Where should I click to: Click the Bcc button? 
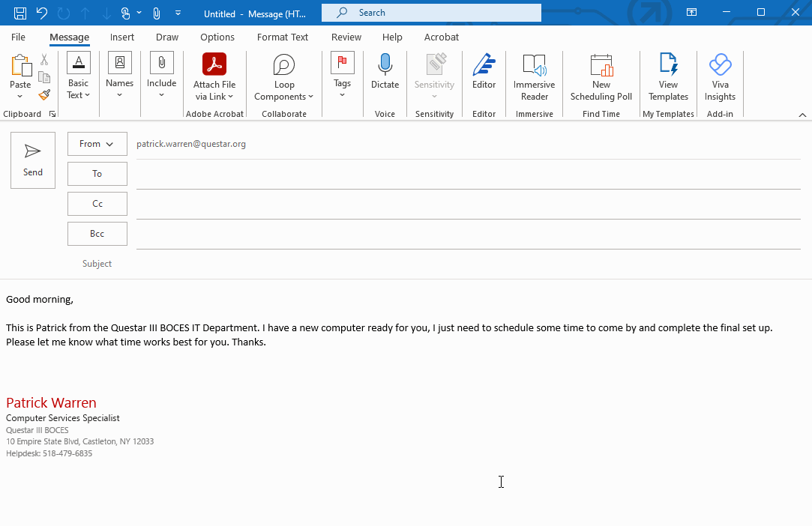pyautogui.click(x=97, y=234)
